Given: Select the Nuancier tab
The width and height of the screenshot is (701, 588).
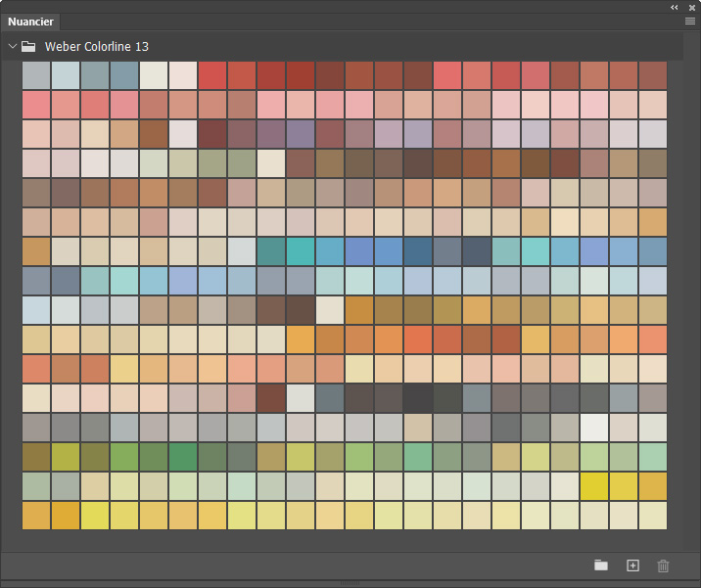Looking at the screenshot, I should [30, 22].
